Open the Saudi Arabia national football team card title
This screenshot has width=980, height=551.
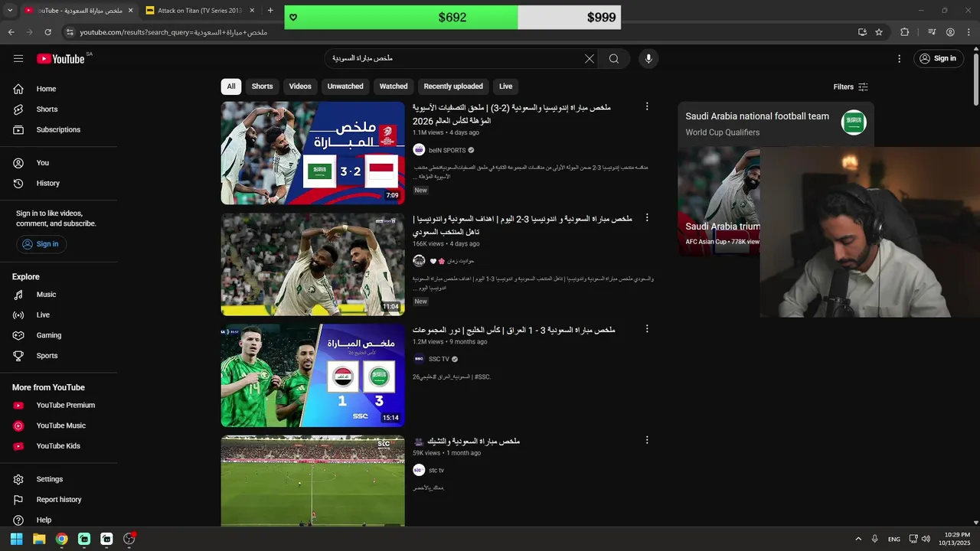click(x=757, y=116)
